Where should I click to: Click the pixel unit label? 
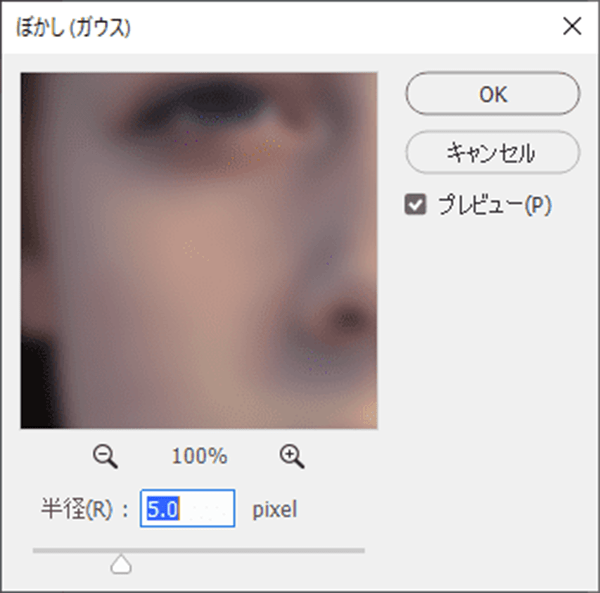point(275,509)
